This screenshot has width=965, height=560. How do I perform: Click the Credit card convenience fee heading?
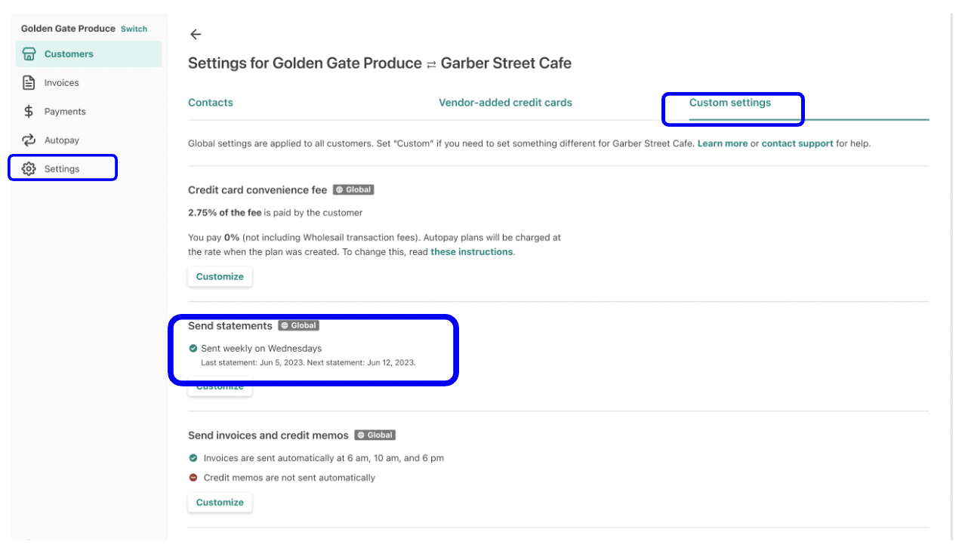[257, 190]
